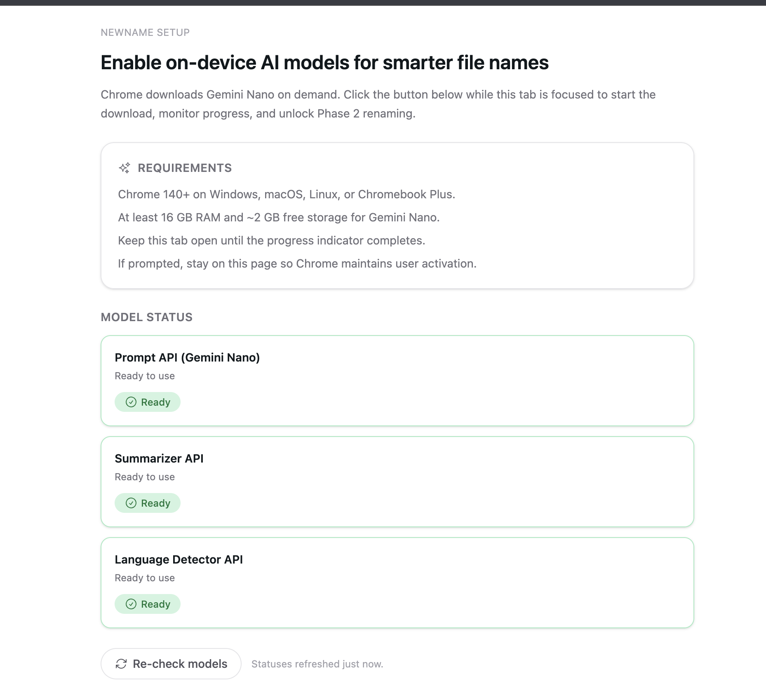766x700 pixels.
Task: Click 'Ready to use' under Language Detector API
Action: [x=145, y=578]
